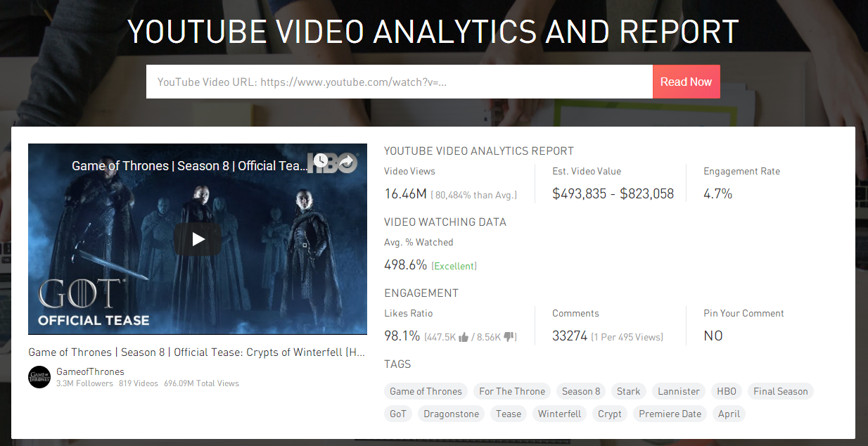Screen dimensions: 868x446
Task: Open the GameofThrones channel avatar
Action: (39, 377)
